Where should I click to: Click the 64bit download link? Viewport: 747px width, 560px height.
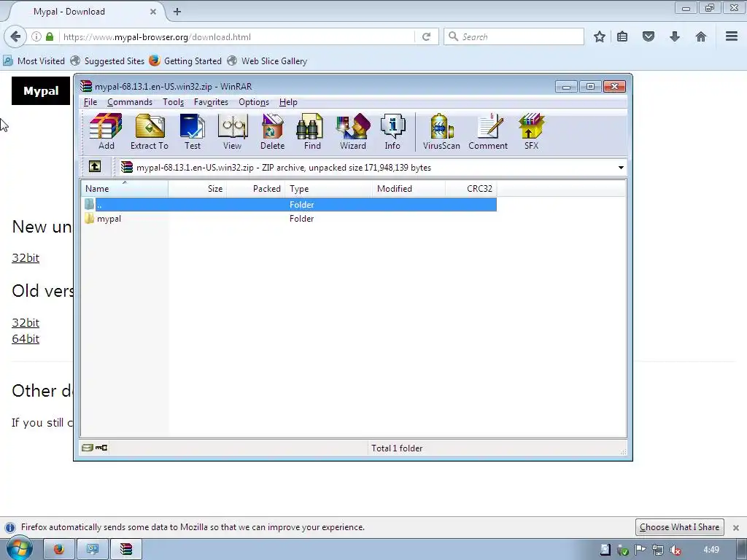pyautogui.click(x=26, y=338)
